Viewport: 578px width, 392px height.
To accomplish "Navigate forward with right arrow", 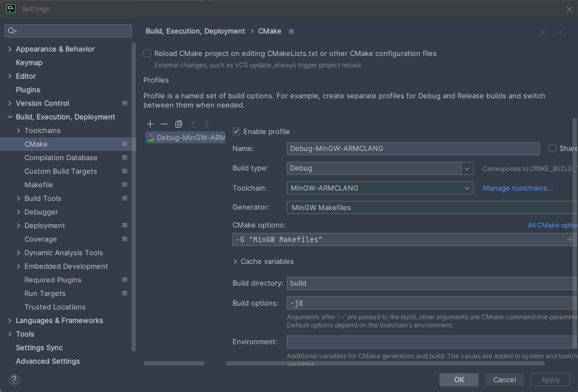I will (x=558, y=32).
